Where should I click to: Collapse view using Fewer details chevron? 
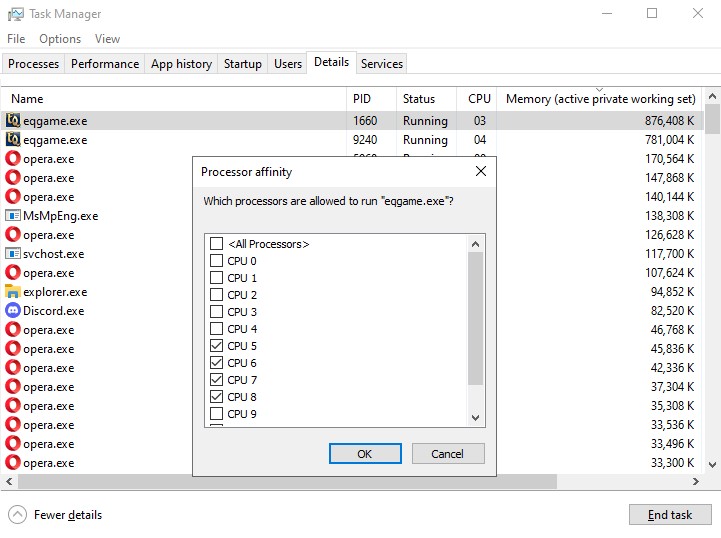[17, 515]
